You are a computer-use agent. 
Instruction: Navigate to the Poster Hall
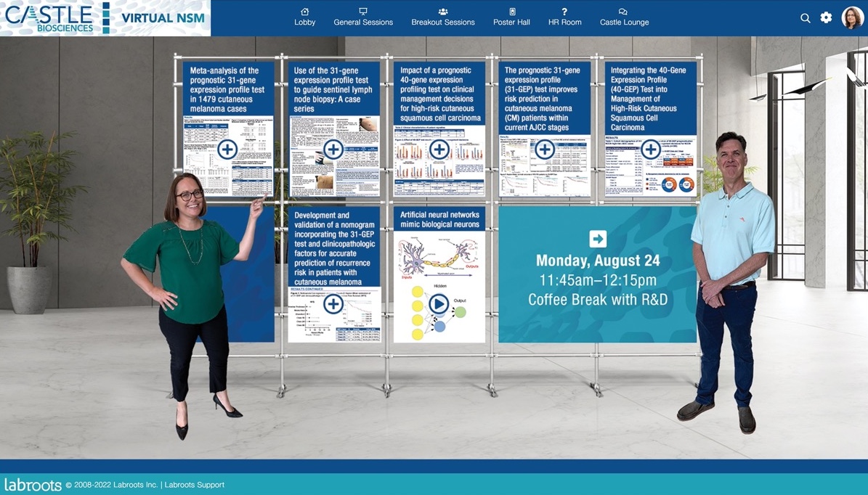[511, 17]
